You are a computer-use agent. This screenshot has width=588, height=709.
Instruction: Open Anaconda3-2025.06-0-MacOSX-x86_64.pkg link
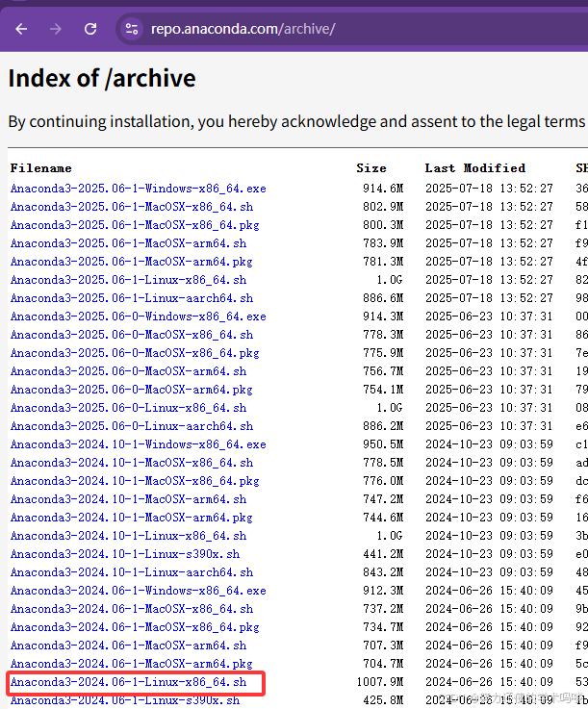click(135, 353)
